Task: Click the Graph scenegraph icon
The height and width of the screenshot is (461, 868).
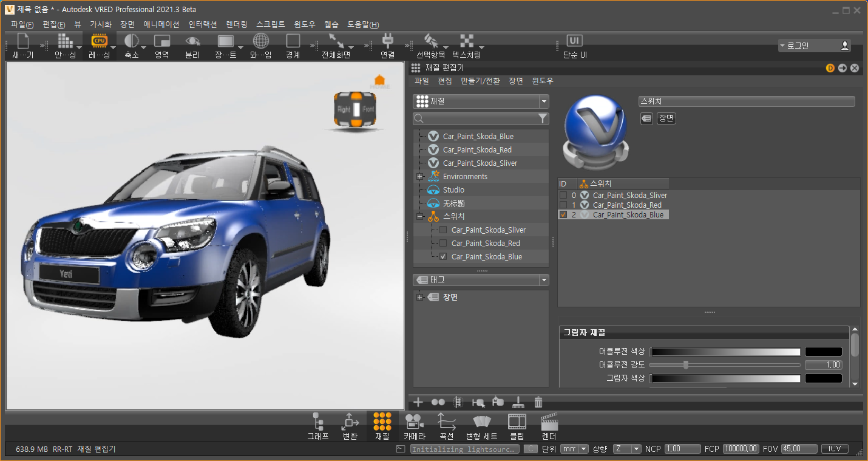Action: [317, 422]
